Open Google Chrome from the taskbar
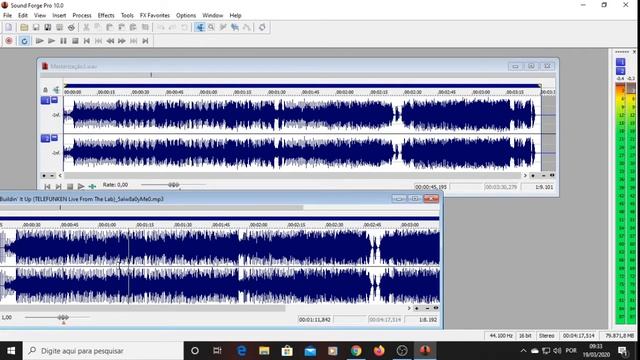This screenshot has height=360, width=640. coord(356,351)
